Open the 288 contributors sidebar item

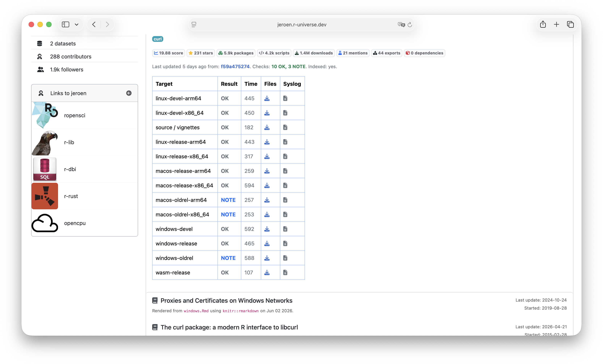click(84, 56)
